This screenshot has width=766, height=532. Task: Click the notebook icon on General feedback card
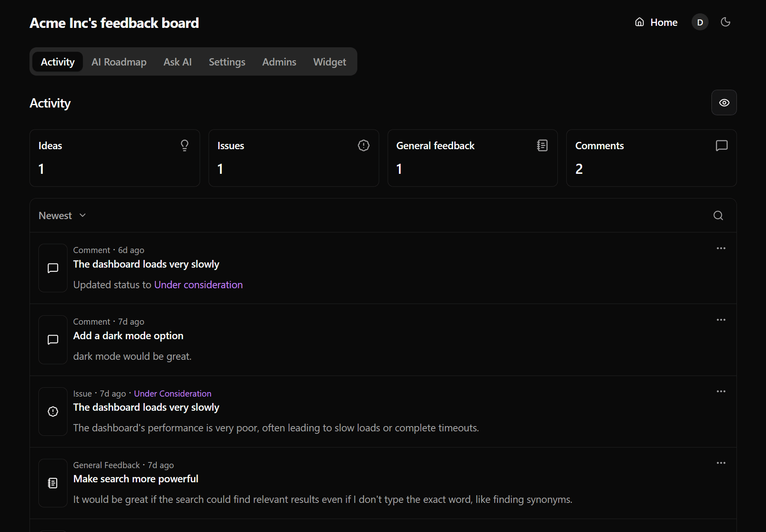pyautogui.click(x=542, y=146)
